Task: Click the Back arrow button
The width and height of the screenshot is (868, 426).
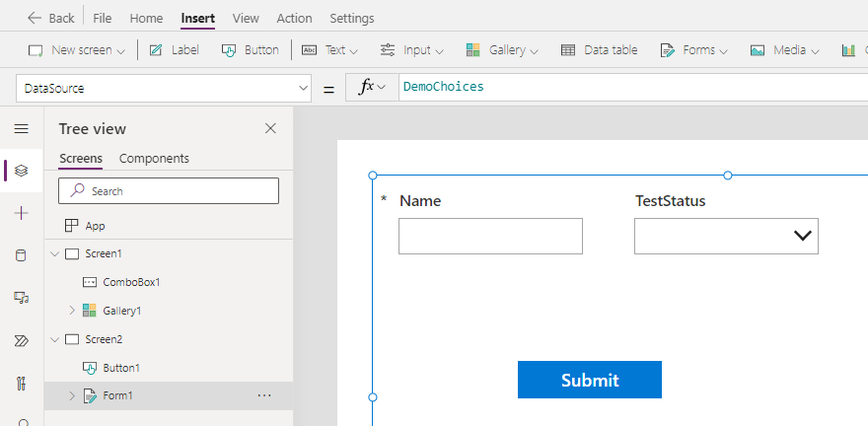Action: click(51, 19)
